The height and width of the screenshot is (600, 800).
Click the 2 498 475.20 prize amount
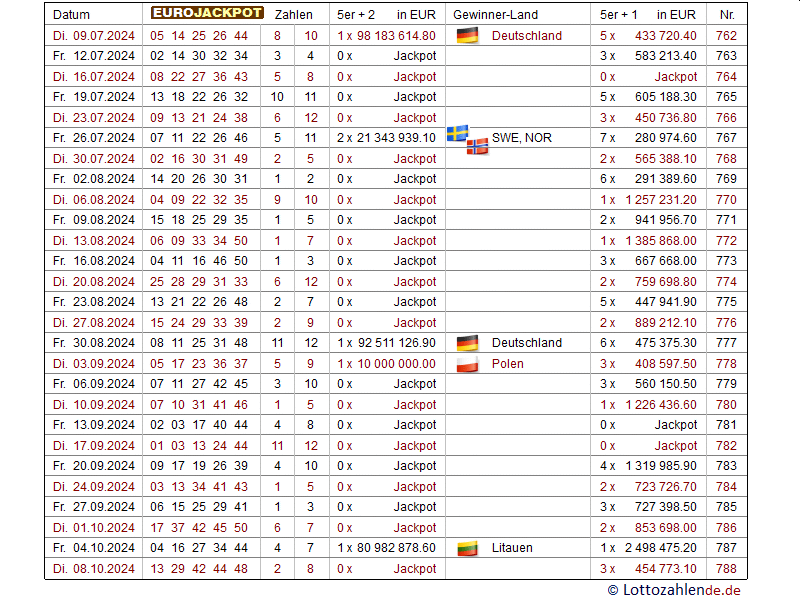pyautogui.click(x=661, y=548)
